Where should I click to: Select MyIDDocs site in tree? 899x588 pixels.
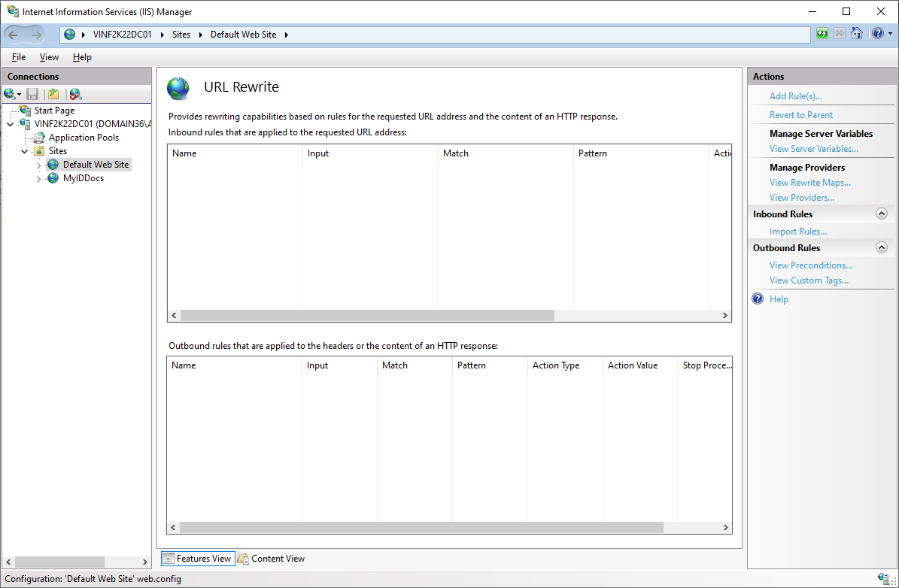coord(84,178)
